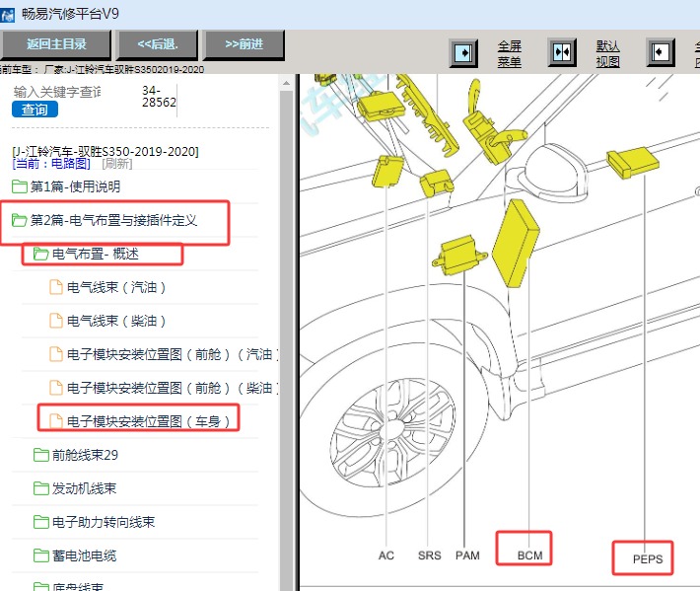Screen dimensions: 700x591
Task: Click folder icon beside 电气布置-概述
Action: pos(40,254)
